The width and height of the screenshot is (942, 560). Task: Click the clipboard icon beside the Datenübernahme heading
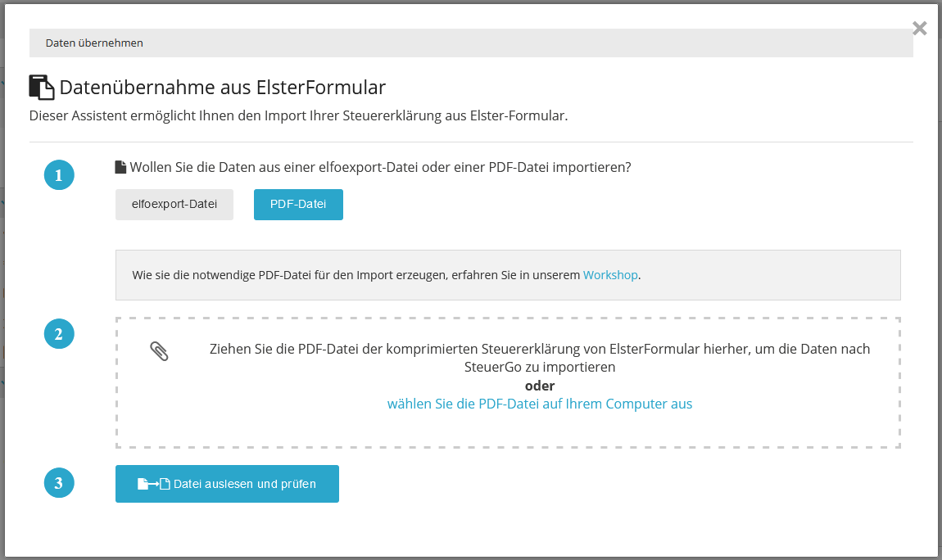pyautogui.click(x=41, y=88)
